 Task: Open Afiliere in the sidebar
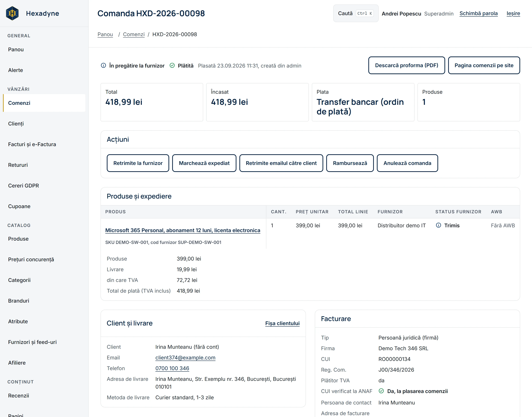coord(44,363)
